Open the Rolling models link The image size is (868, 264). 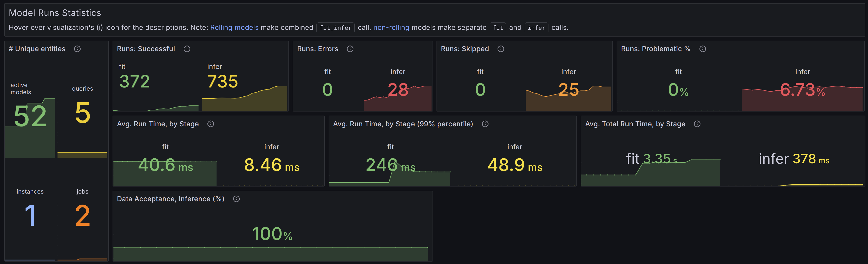(x=234, y=28)
